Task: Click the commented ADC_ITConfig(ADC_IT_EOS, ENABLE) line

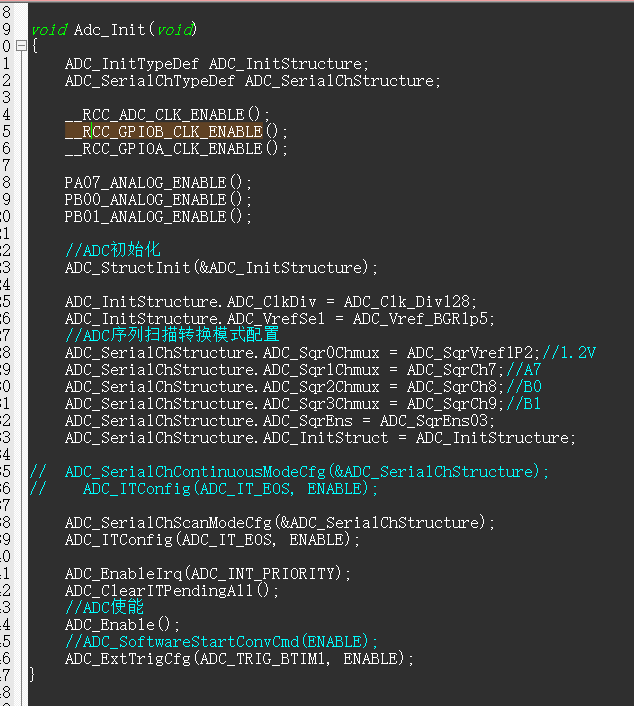Action: [x=204, y=489]
